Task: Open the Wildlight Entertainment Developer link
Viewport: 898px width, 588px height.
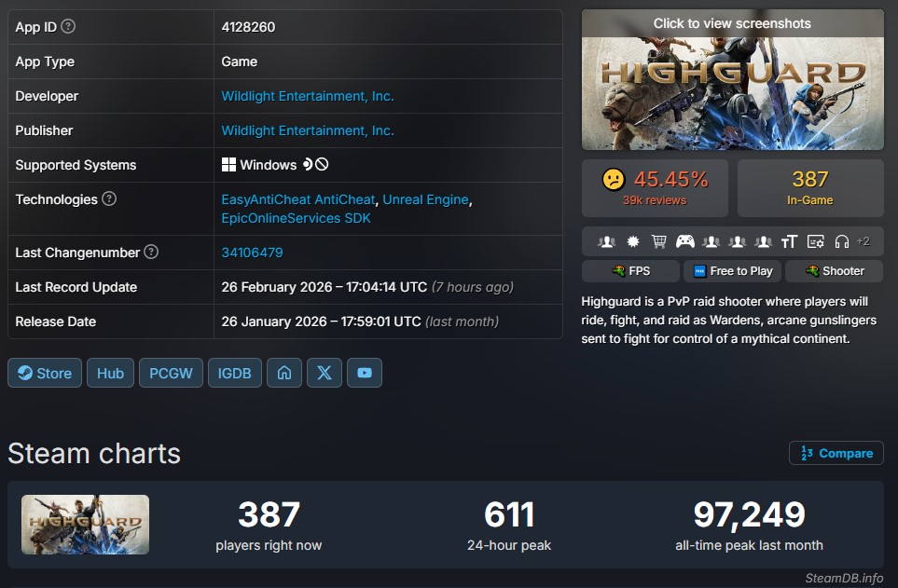Action: (x=308, y=96)
